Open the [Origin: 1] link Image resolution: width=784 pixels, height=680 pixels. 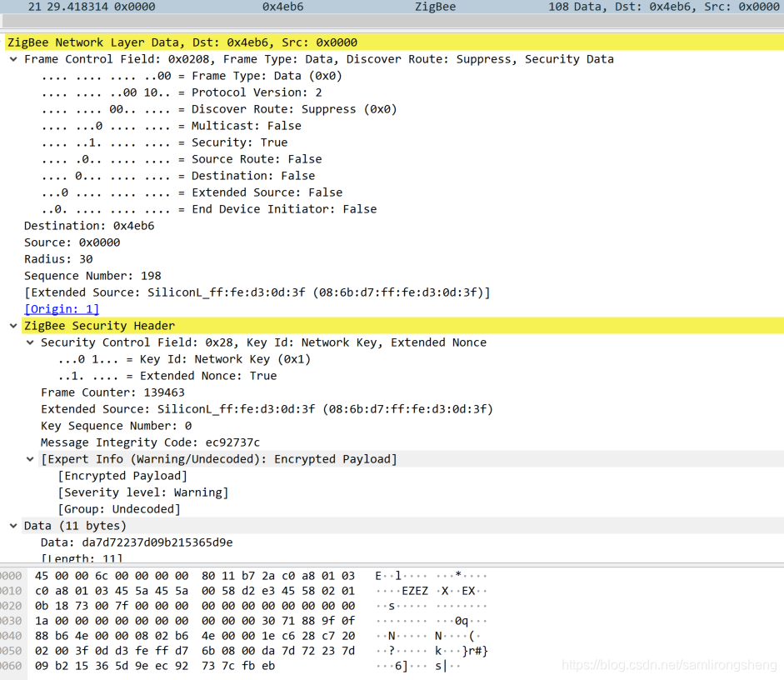[61, 308]
